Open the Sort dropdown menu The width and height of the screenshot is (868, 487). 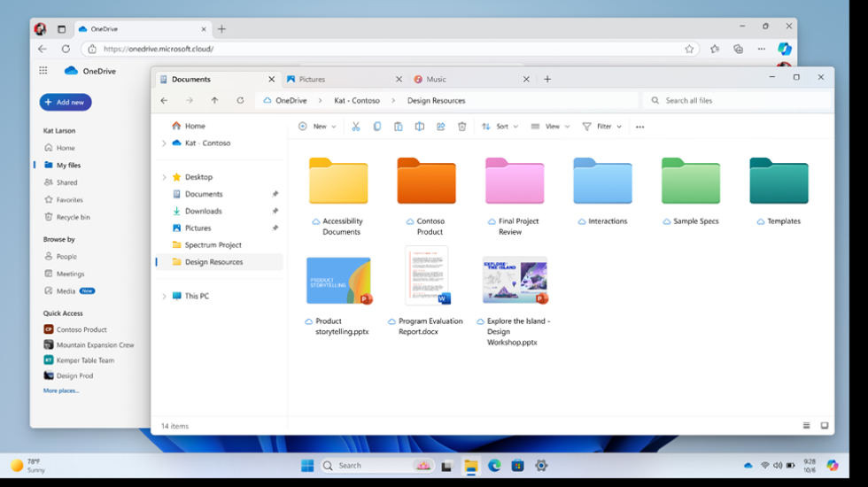[x=500, y=127]
